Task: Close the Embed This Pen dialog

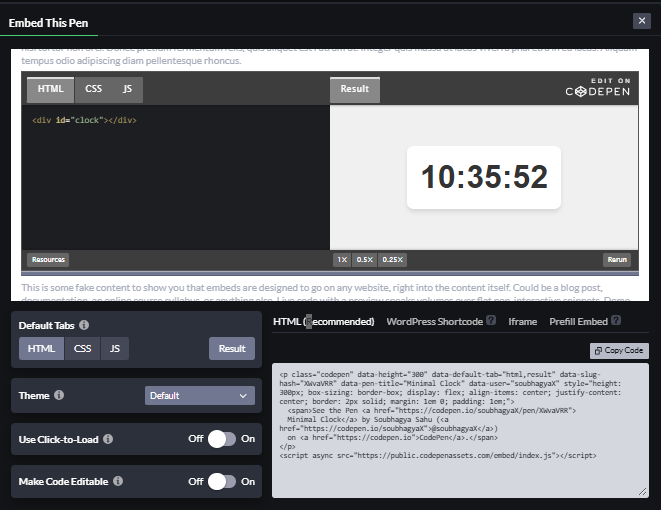Action: point(641,21)
